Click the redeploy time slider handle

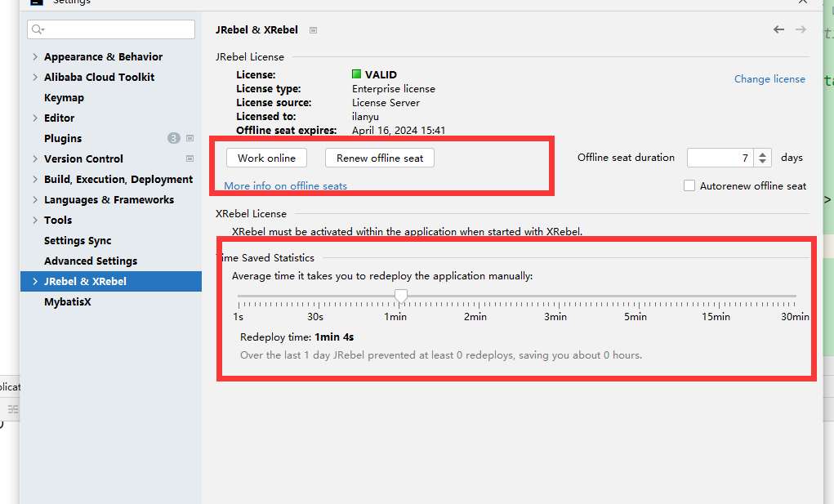(x=400, y=297)
